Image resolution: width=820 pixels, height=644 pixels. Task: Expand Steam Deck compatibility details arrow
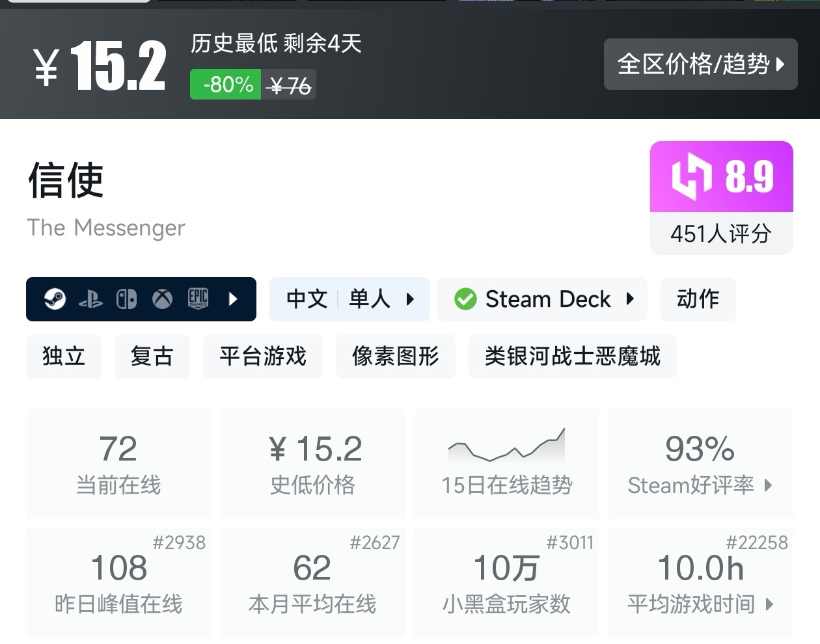pos(629,299)
